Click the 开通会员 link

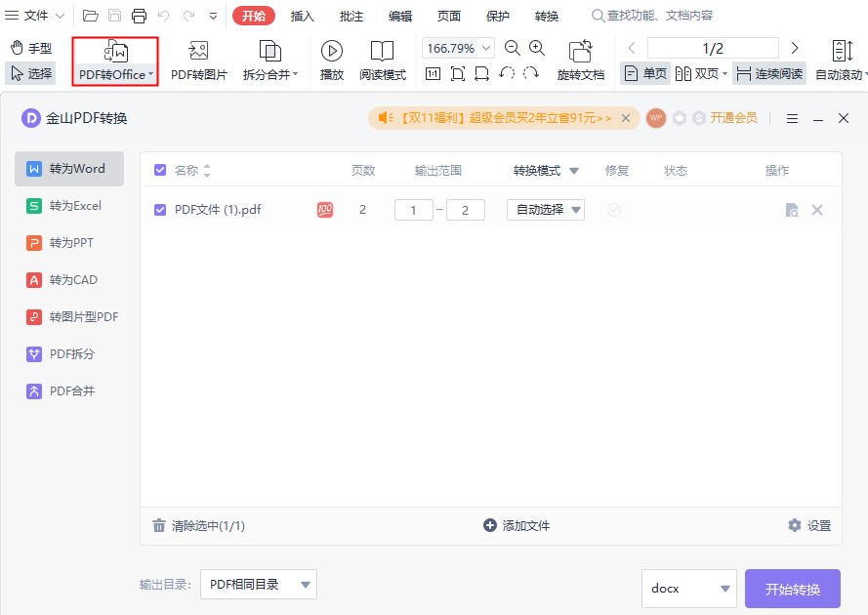(733, 118)
